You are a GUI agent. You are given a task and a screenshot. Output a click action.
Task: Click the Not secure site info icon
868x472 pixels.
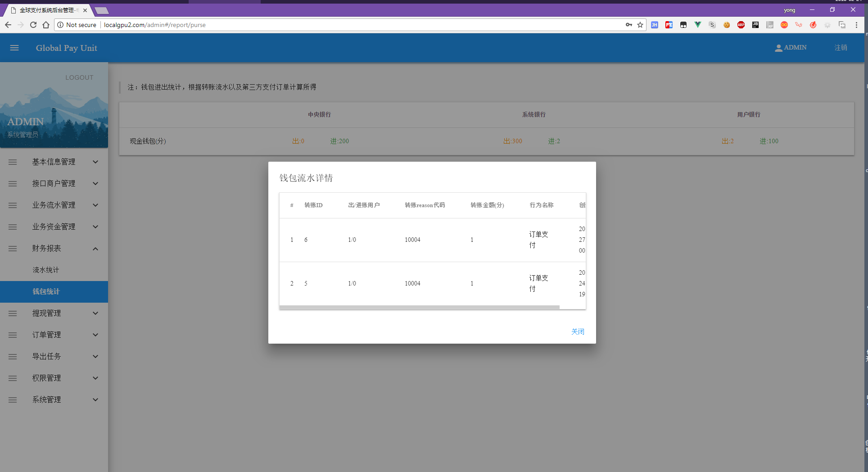coord(60,25)
